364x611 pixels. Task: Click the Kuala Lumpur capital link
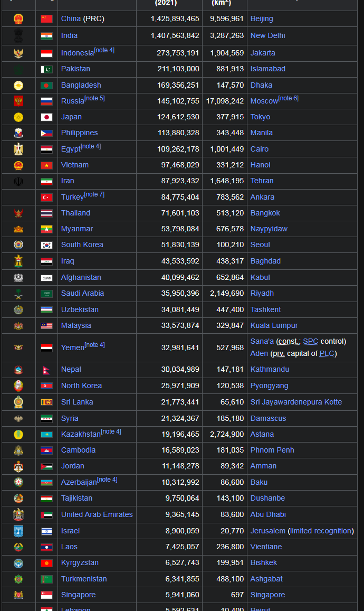click(x=274, y=325)
